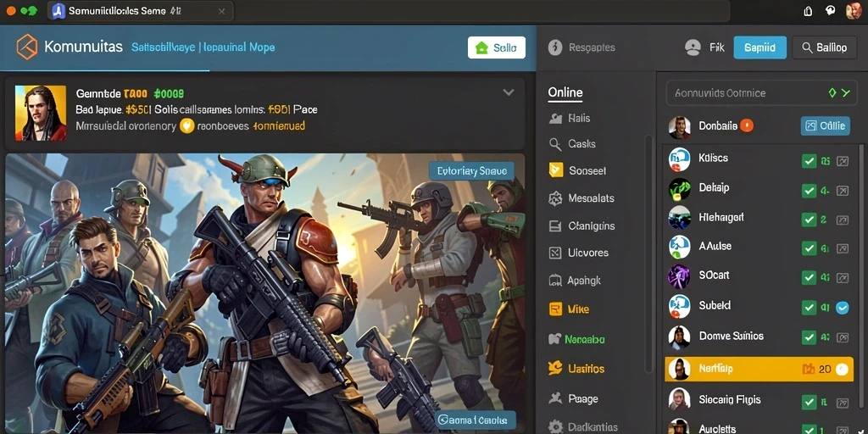The image size is (868, 434).
Task: Click the orange tonnienued text
Action: pyautogui.click(x=279, y=126)
